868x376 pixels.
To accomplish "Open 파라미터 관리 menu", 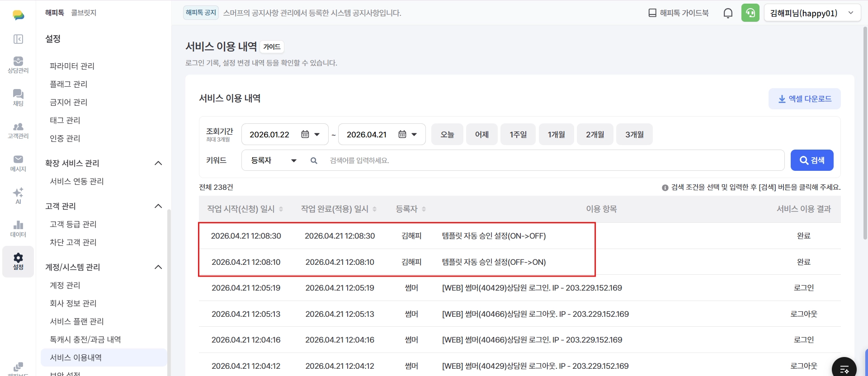I will 72,66.
